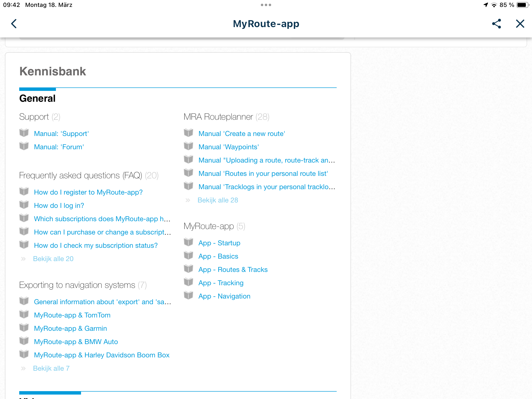Click book icon beside App - Navigation

[x=188, y=295]
